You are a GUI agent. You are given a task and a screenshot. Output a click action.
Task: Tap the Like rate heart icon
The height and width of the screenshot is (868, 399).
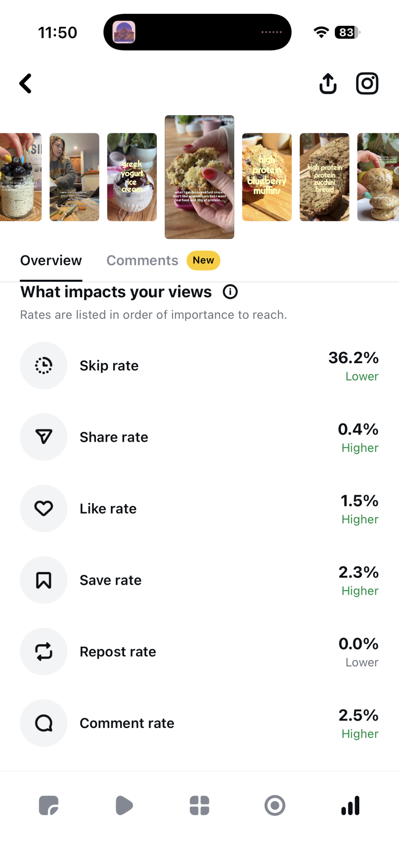coord(44,508)
